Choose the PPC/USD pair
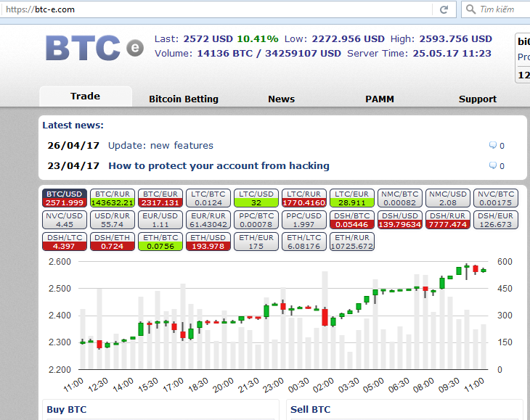The image size is (530, 420). (304, 220)
